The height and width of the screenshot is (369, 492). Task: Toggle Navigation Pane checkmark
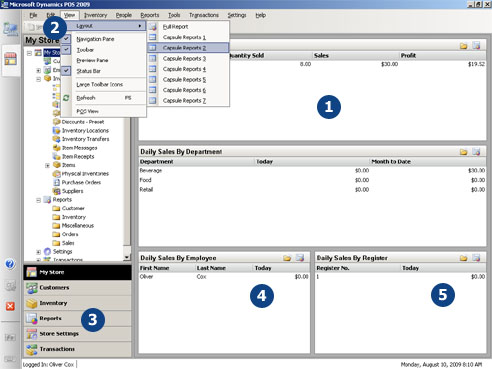tap(66, 39)
